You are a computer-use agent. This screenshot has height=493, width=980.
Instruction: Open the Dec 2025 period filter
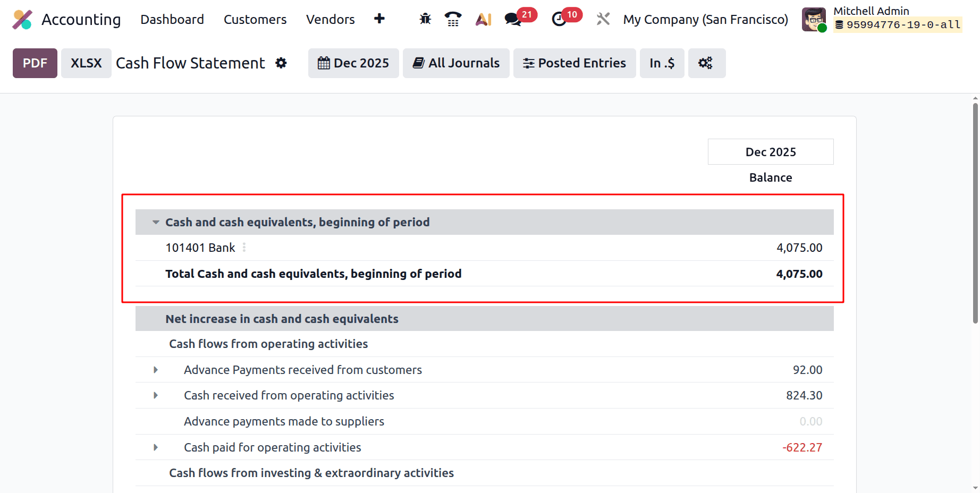pos(353,63)
